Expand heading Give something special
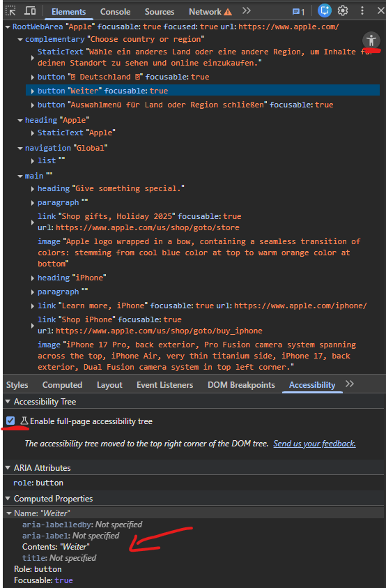The image size is (386, 588). point(33,188)
